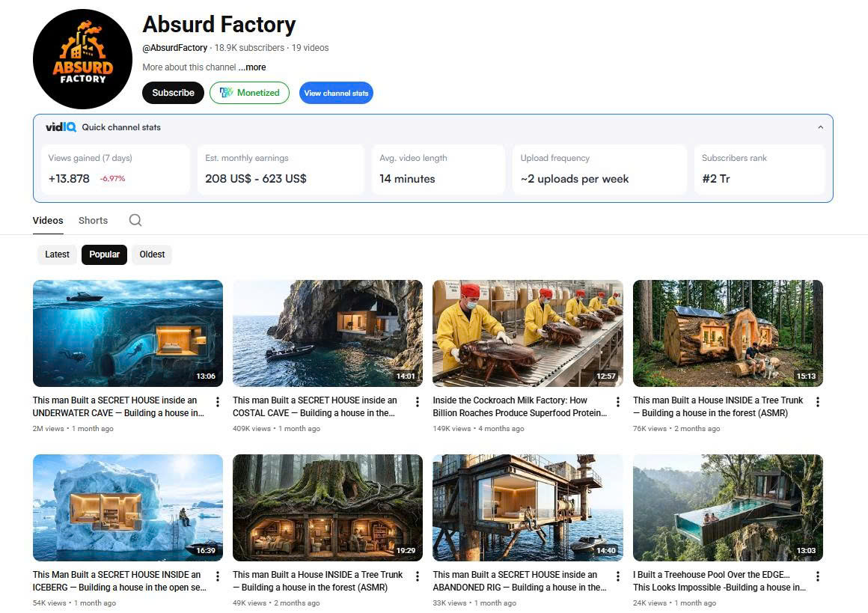This screenshot has width=868, height=613.
Task: Open three-dot menu for Treehouse Pool video
Action: point(817,576)
